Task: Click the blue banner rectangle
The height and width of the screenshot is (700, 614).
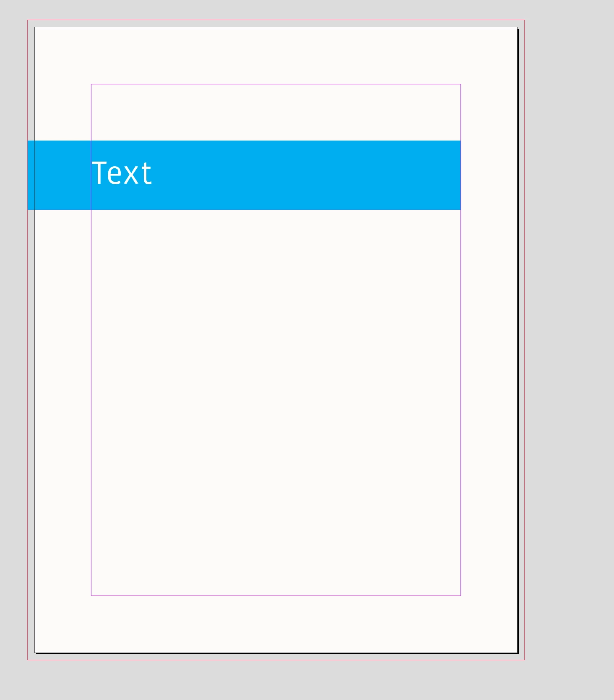Action: (244, 175)
